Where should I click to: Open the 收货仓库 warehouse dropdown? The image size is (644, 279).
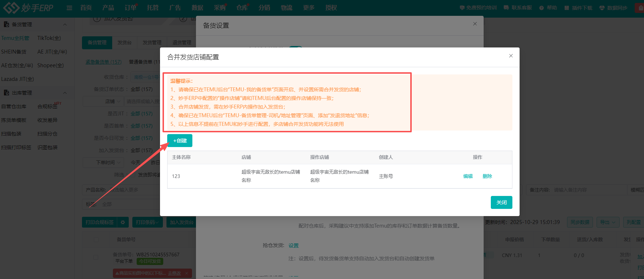[146, 77]
